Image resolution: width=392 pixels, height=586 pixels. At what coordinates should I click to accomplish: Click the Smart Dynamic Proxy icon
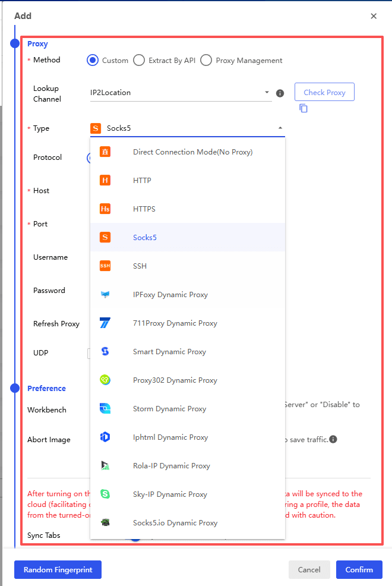(105, 351)
